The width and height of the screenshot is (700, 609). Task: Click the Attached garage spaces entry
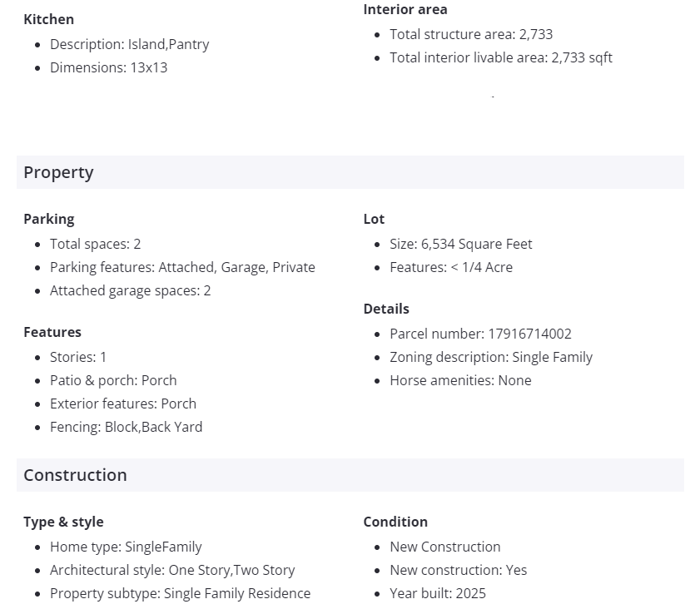(130, 290)
